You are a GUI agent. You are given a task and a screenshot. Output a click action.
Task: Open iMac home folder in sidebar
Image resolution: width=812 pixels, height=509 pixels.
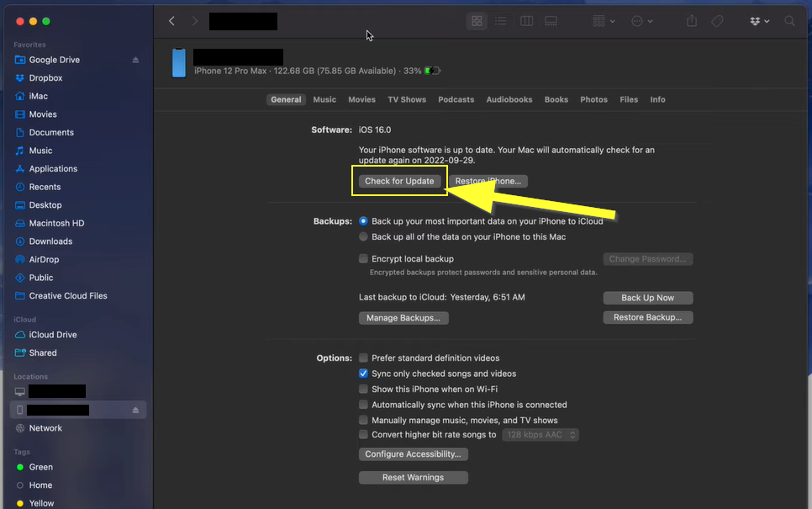39,97
